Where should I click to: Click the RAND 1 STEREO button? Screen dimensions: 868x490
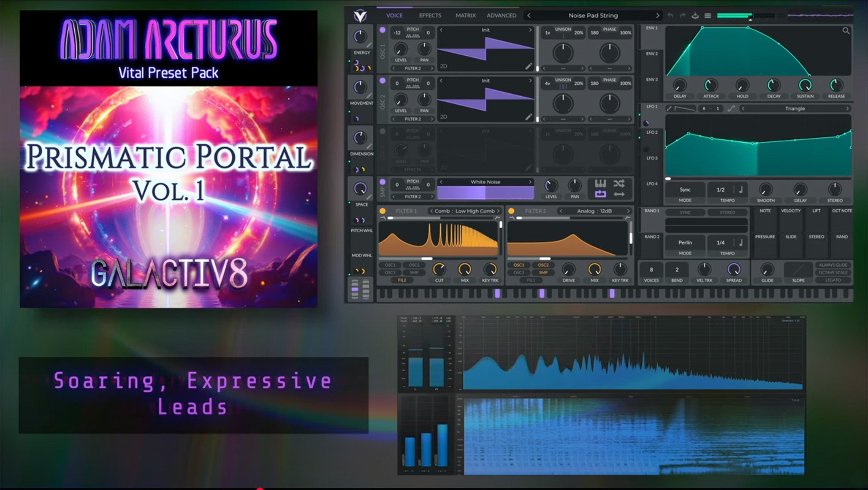tap(727, 212)
